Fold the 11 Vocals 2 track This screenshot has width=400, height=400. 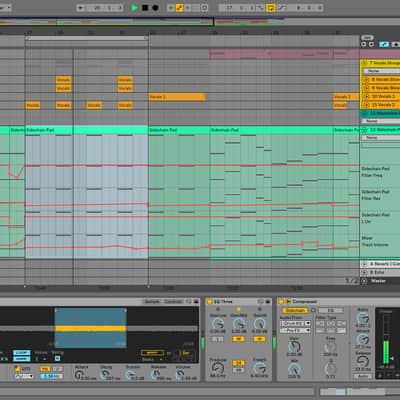click(x=366, y=105)
